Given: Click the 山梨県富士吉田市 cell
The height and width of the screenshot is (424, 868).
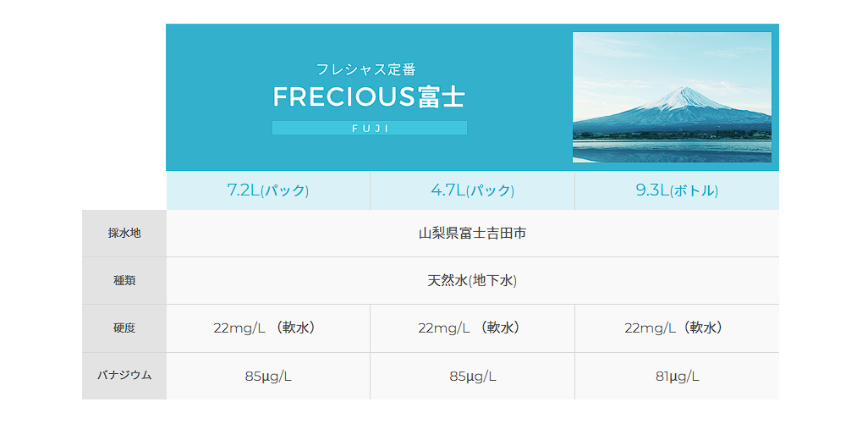Looking at the screenshot, I should click(x=472, y=233).
